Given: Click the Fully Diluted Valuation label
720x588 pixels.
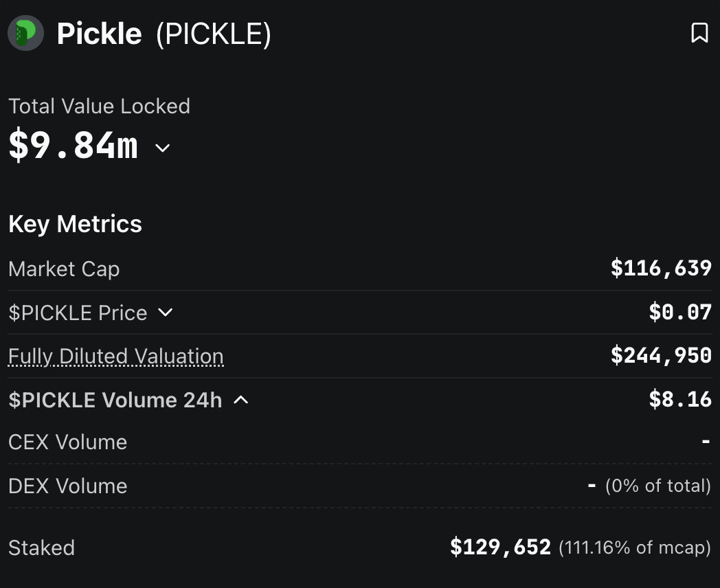Looking at the screenshot, I should coord(116,357).
